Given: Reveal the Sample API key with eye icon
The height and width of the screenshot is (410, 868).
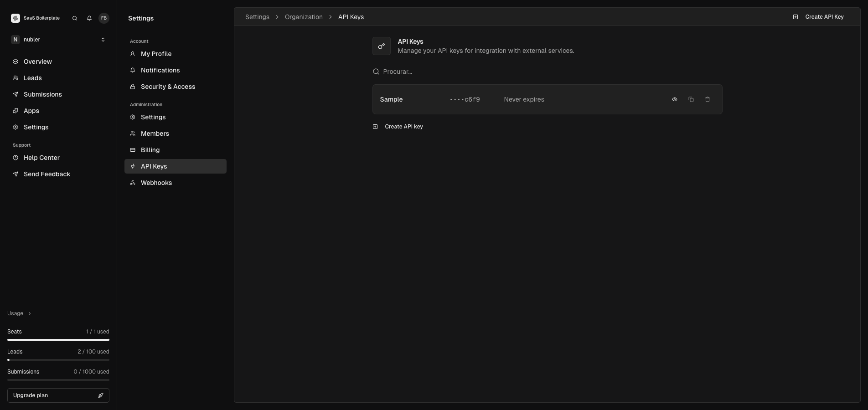Looking at the screenshot, I should click(x=675, y=99).
